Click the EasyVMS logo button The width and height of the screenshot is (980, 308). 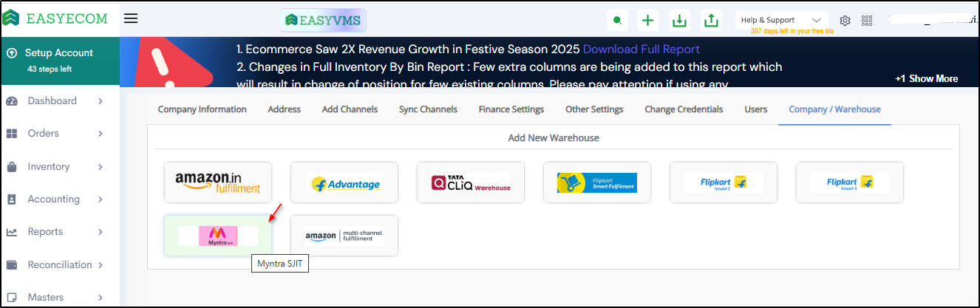323,20
